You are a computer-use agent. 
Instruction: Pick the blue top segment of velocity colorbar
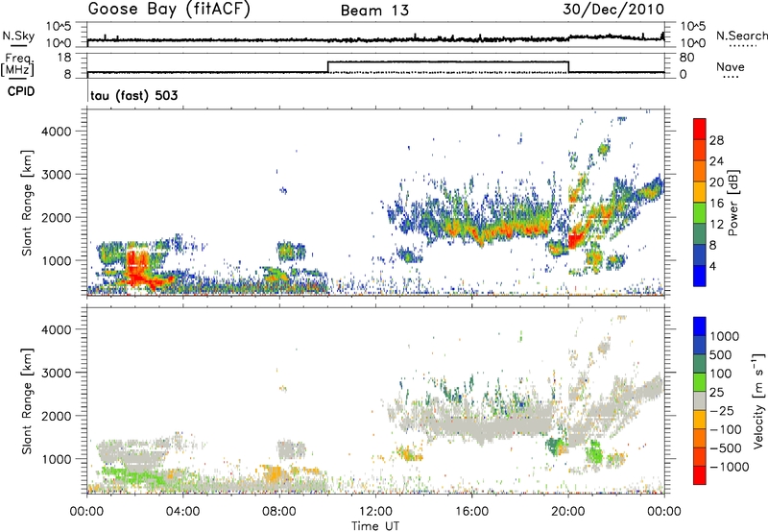(700, 326)
